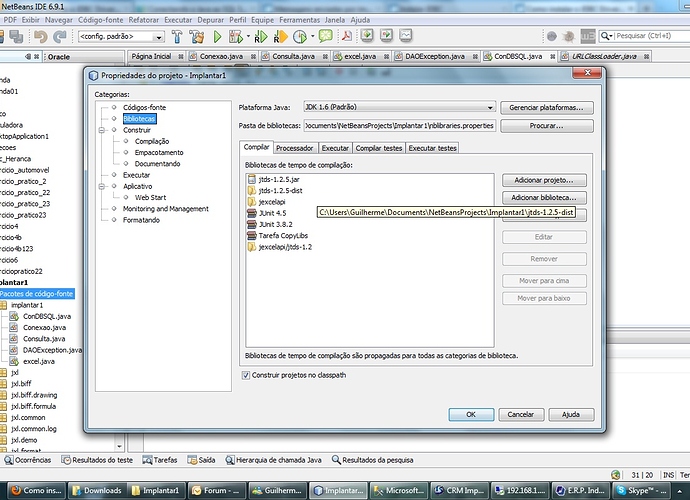Open Forum window in taskbar

(217, 491)
